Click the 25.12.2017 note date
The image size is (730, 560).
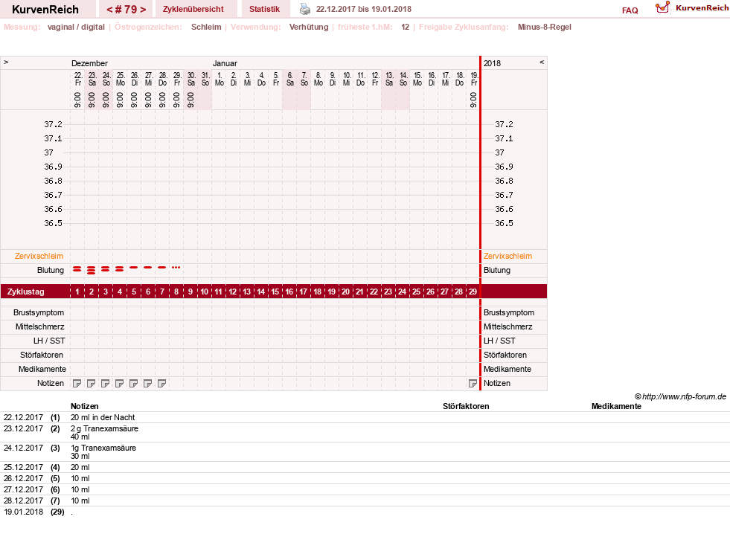pyautogui.click(x=23, y=468)
